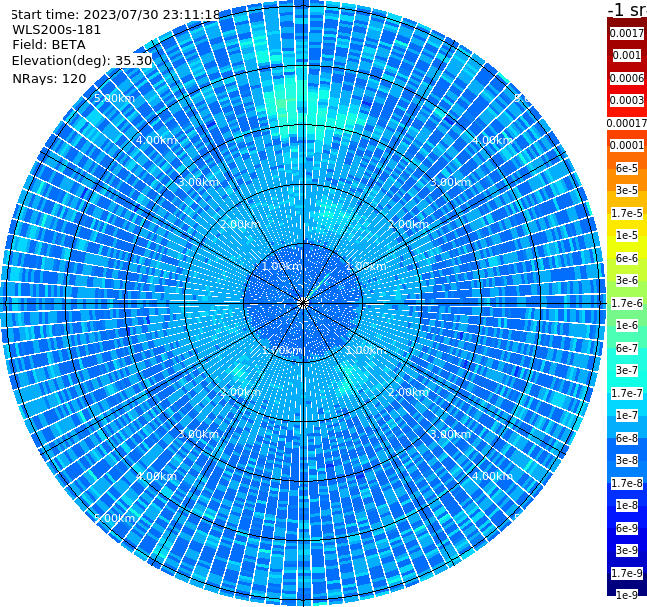Pick the southwest 2.00km ring label
This screenshot has width=647, height=607.
[241, 392]
